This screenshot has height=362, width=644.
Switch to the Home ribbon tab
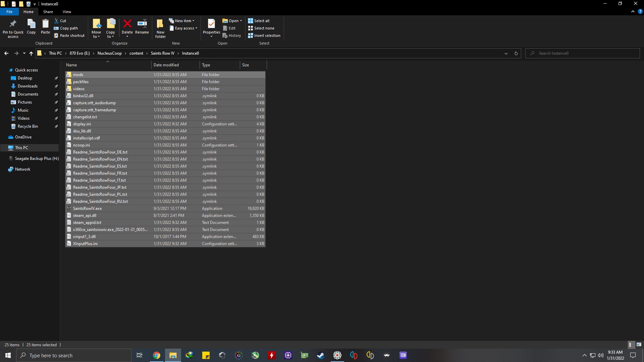coord(29,12)
